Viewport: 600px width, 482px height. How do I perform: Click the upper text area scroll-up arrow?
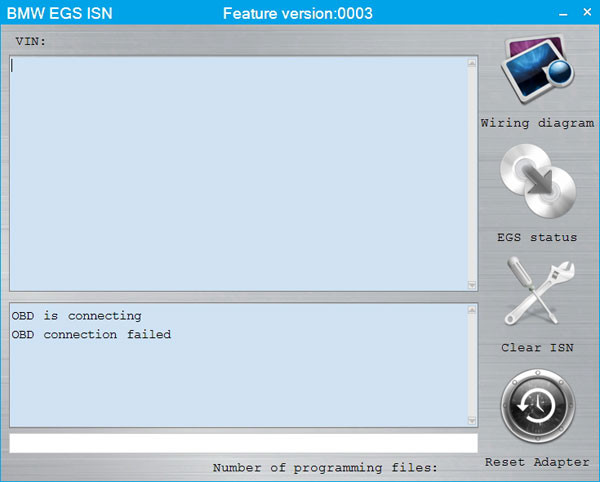[472, 63]
